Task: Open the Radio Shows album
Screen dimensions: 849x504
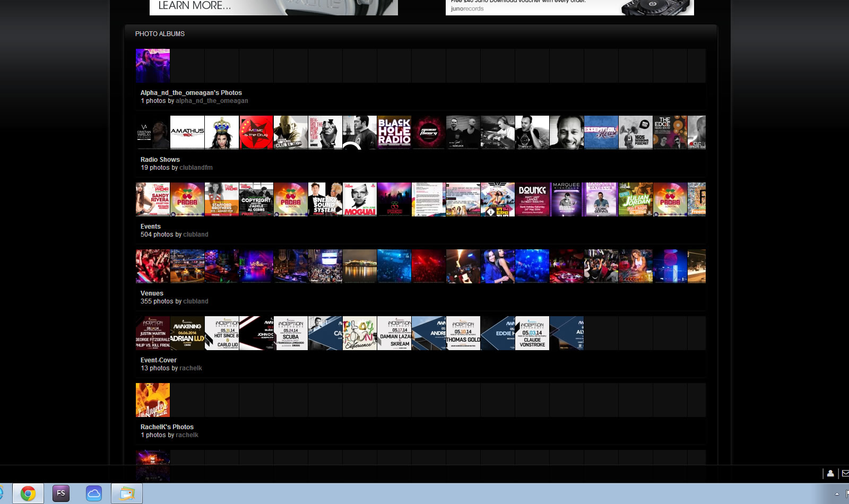Action: point(160,160)
